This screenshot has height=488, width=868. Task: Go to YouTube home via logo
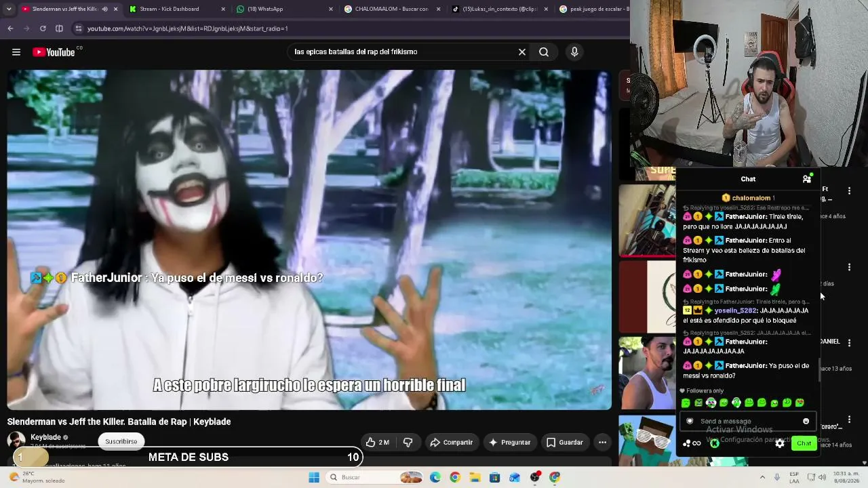(54, 52)
